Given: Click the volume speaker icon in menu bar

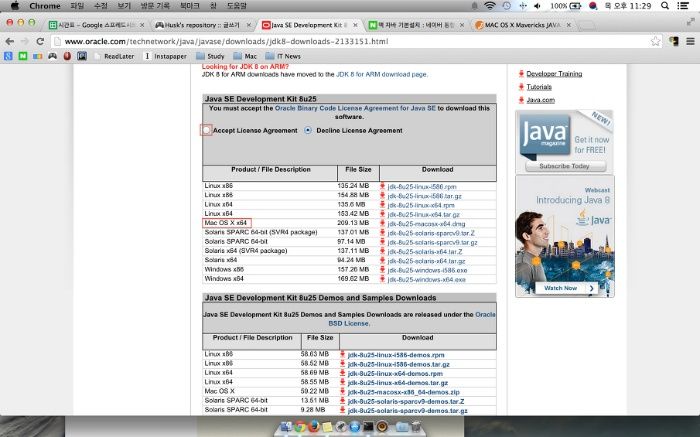Looking at the screenshot, I should click(x=538, y=6).
